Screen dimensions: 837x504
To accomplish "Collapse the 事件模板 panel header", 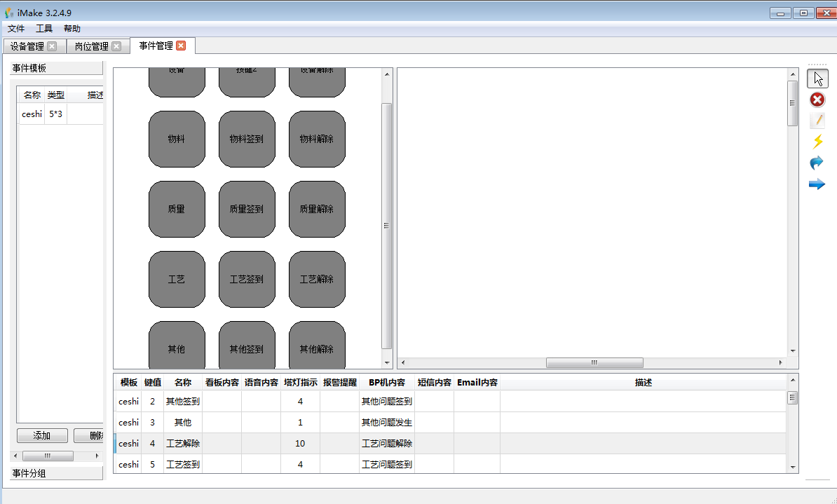I will (x=57, y=68).
